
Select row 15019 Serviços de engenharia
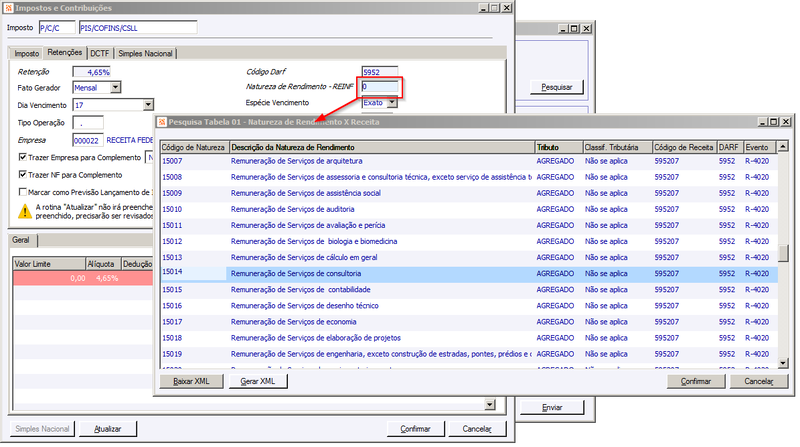[469, 354]
